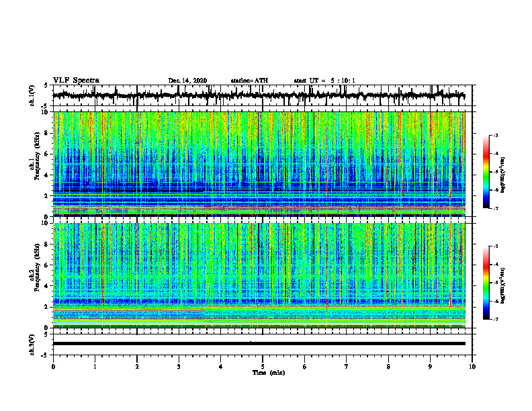Viewport: 532px width, 411px height.
Task: Click time axis tick label "6"
Action: 305,367
